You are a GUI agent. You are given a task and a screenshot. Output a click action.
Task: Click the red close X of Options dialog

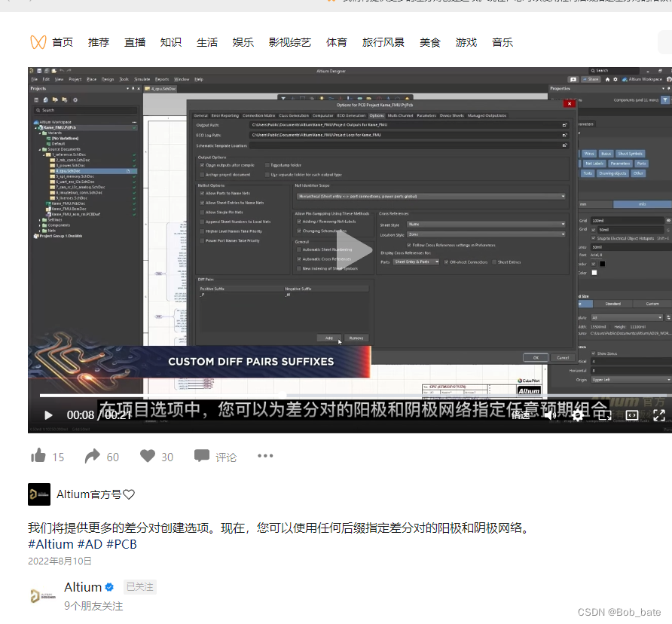point(569,104)
